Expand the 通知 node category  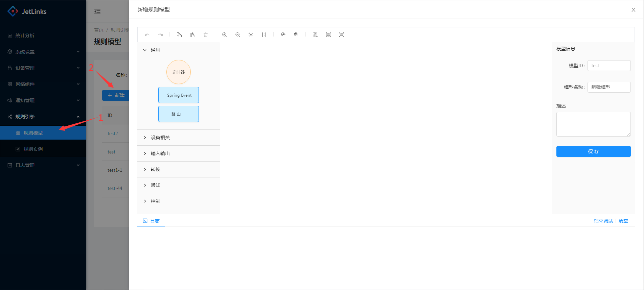click(x=155, y=185)
